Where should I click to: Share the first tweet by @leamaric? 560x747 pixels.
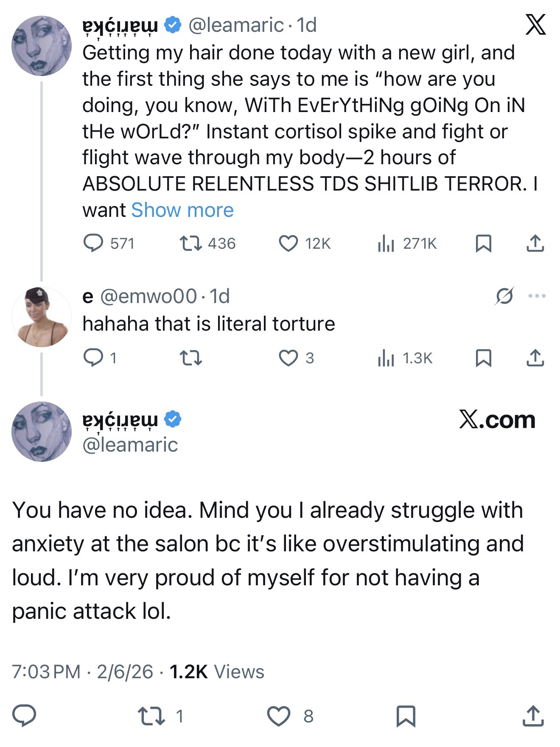535,244
